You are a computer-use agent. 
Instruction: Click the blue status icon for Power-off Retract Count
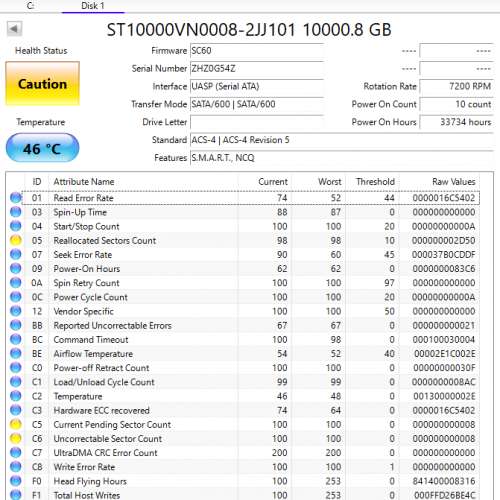click(16, 368)
